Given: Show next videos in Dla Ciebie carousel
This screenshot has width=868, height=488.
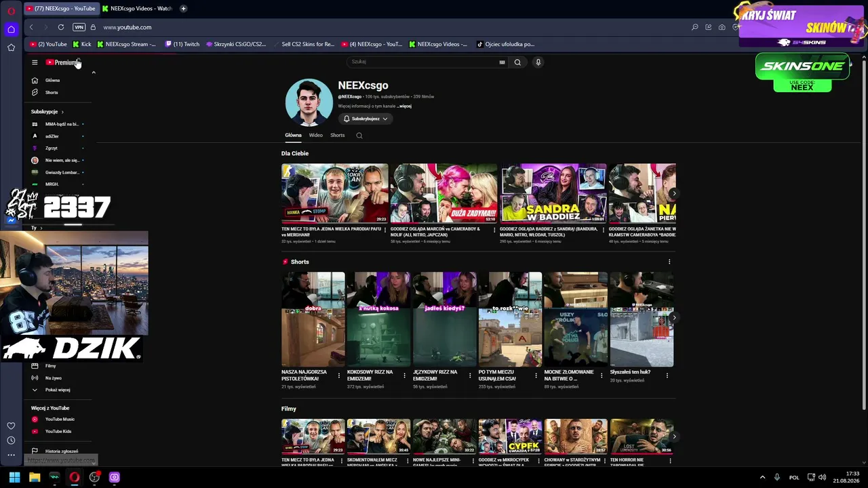Looking at the screenshot, I should tap(673, 193).
